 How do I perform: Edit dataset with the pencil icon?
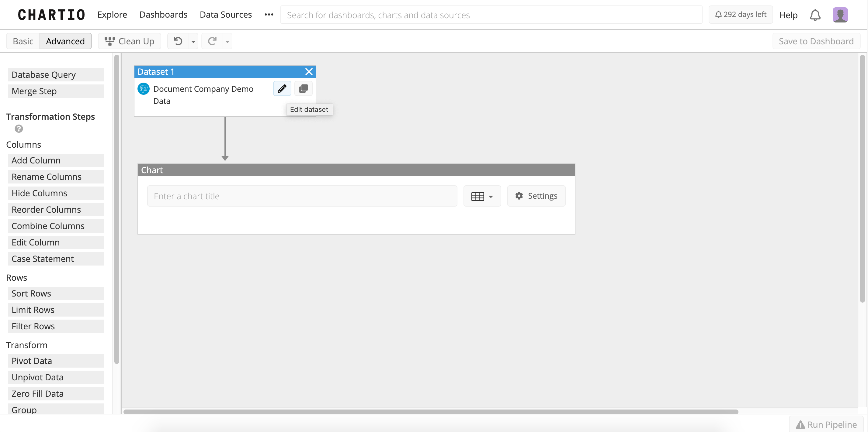pos(282,88)
